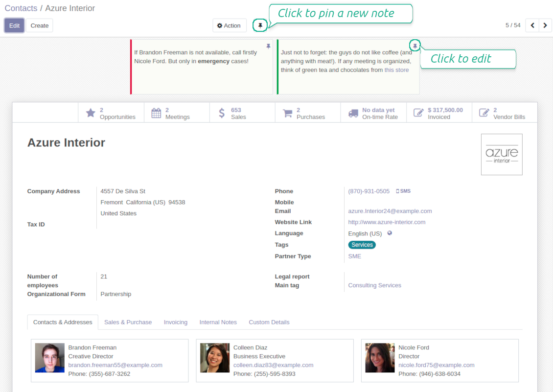Click the Create button
553x392 pixels.
tap(40, 25)
